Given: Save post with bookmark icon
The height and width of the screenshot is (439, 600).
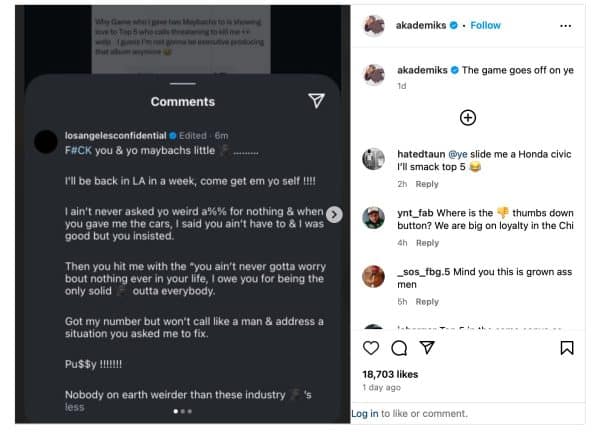Looking at the screenshot, I should point(566,348).
